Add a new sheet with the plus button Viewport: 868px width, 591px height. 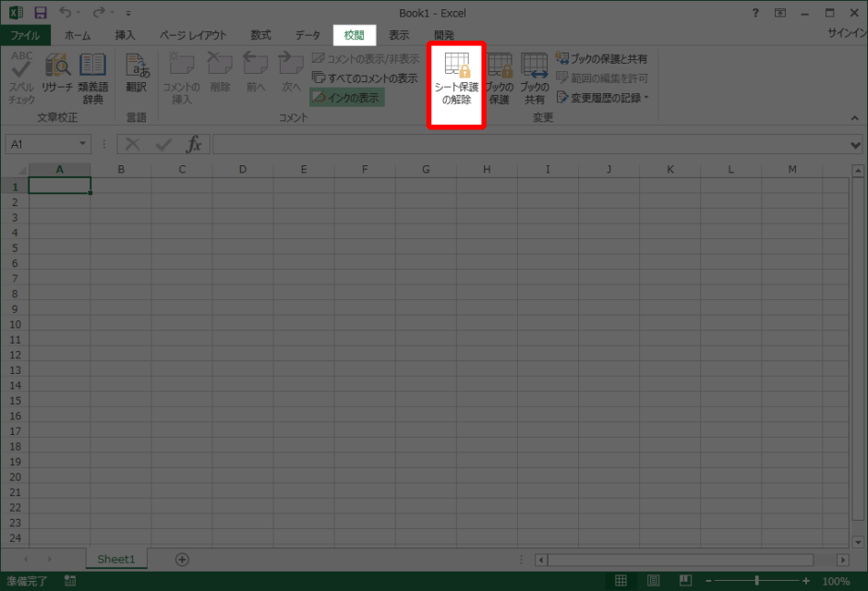click(182, 559)
